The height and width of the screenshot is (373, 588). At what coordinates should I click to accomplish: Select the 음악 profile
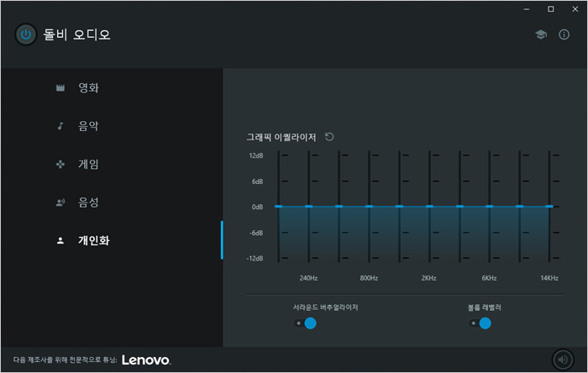88,126
